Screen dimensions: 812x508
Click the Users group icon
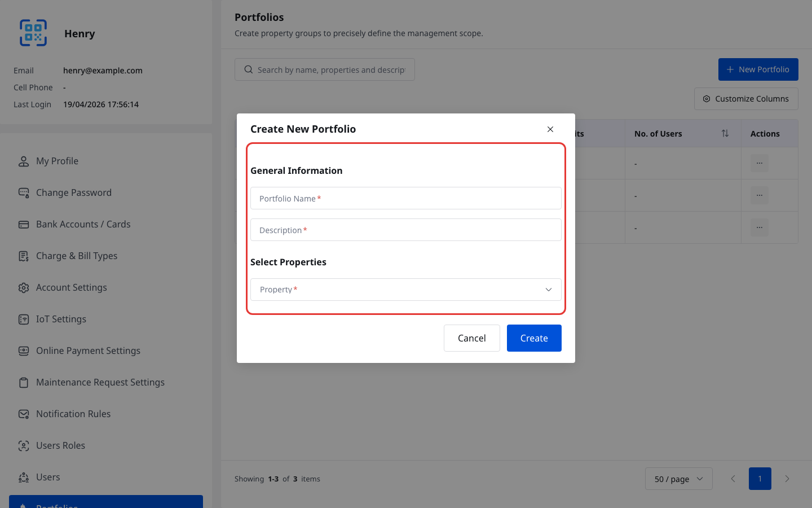(24, 478)
